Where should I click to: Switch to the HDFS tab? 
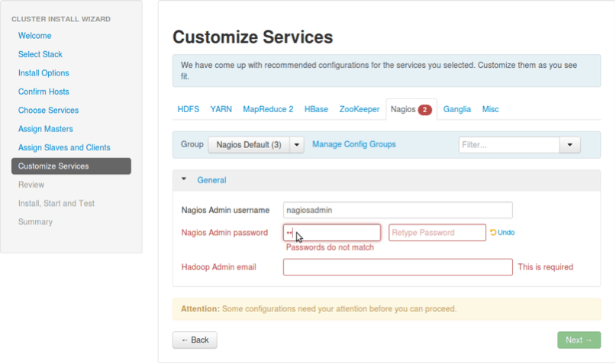point(189,109)
